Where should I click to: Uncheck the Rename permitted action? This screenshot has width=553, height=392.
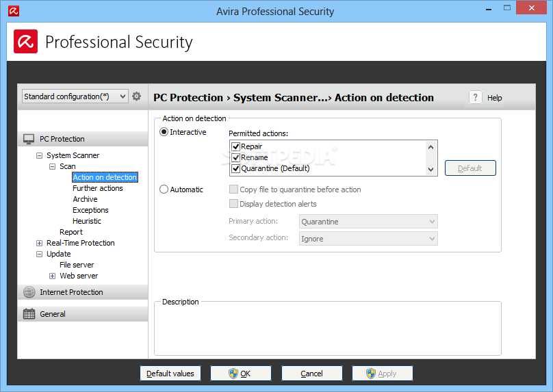point(235,157)
